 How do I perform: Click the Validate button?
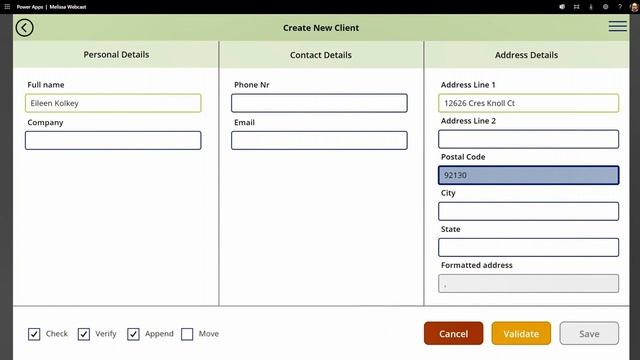[521, 333]
